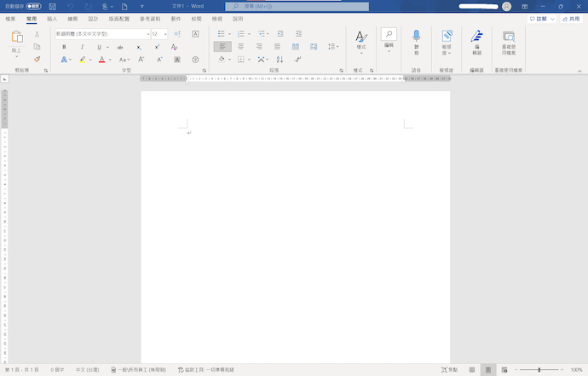588x376 pixels.
Task: Toggle Italic formatting
Action: point(82,47)
